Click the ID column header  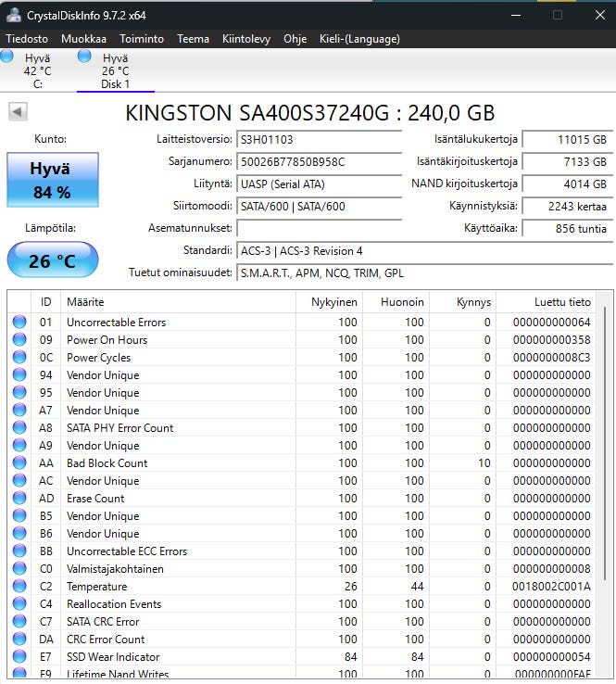tap(45, 302)
